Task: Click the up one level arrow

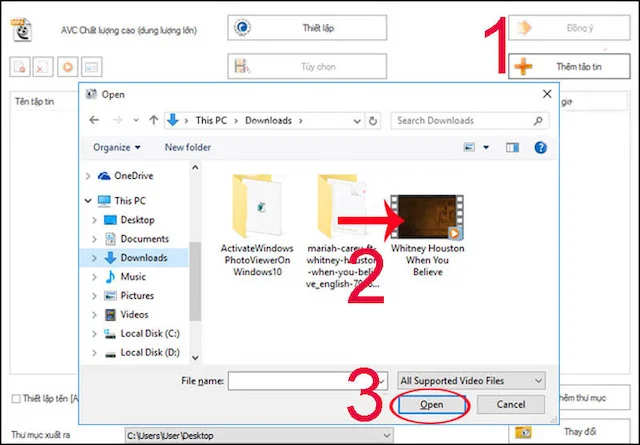Action: coord(153,120)
